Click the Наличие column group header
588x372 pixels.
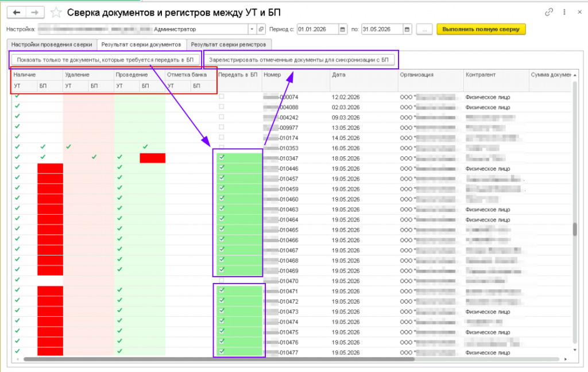coord(37,75)
